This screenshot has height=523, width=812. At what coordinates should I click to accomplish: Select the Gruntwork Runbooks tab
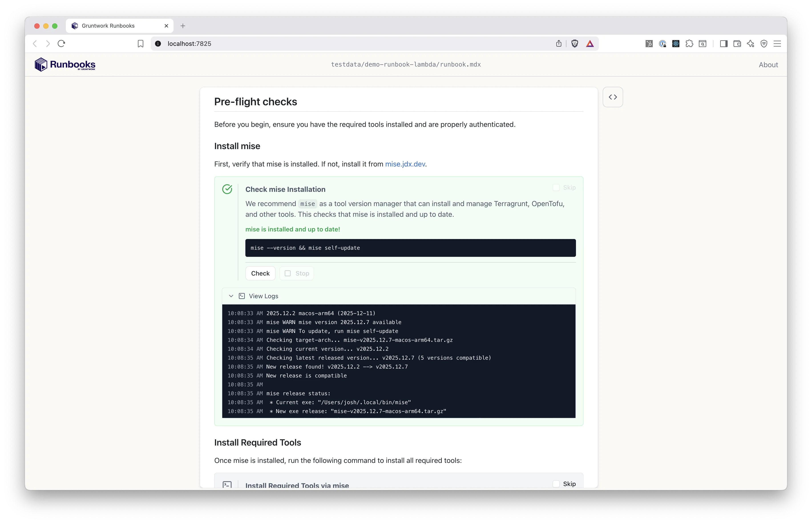coord(108,26)
